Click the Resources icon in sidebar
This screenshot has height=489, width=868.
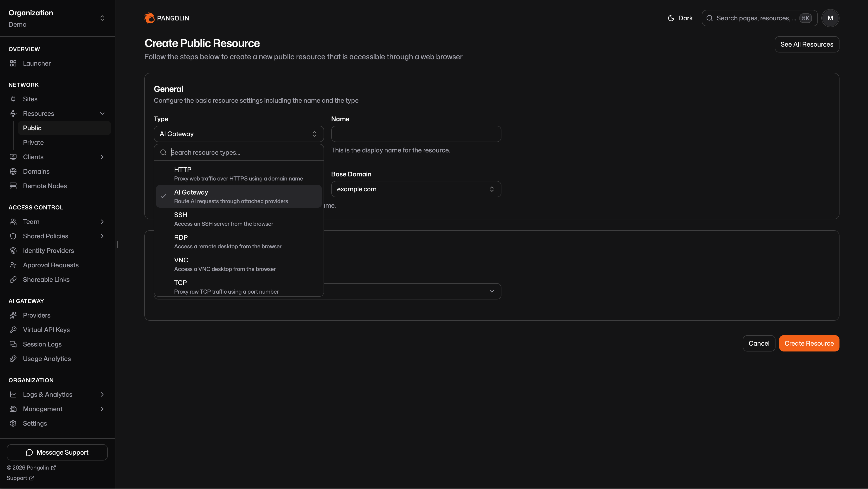13,114
